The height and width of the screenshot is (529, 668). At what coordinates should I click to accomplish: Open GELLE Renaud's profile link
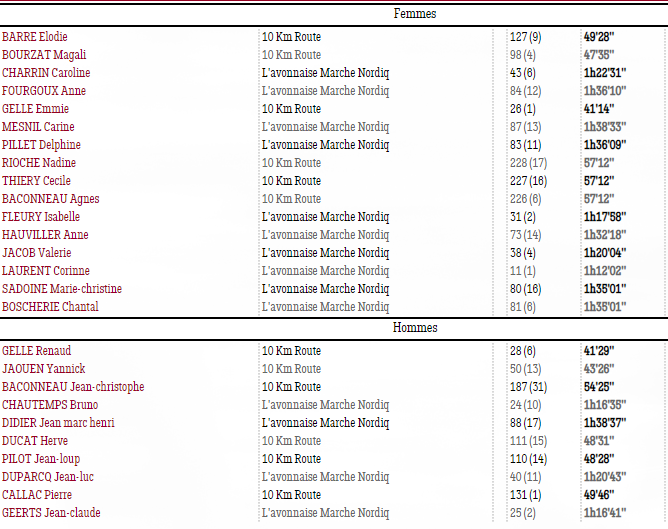click(36, 351)
